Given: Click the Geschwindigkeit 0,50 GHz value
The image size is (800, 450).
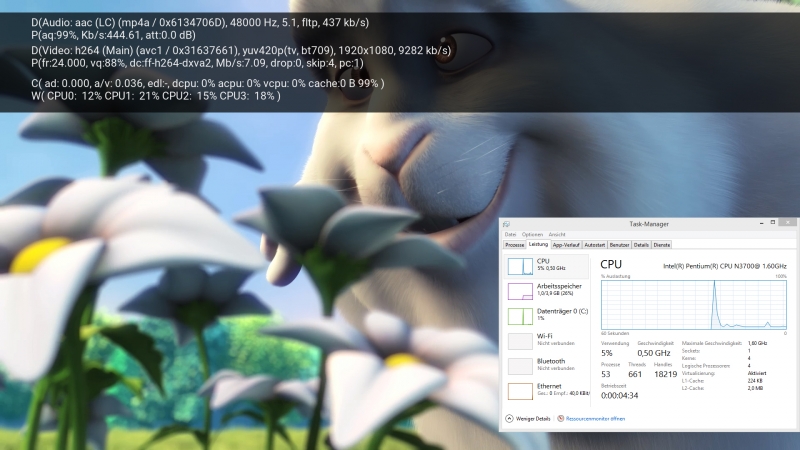Looking at the screenshot, I should point(654,353).
